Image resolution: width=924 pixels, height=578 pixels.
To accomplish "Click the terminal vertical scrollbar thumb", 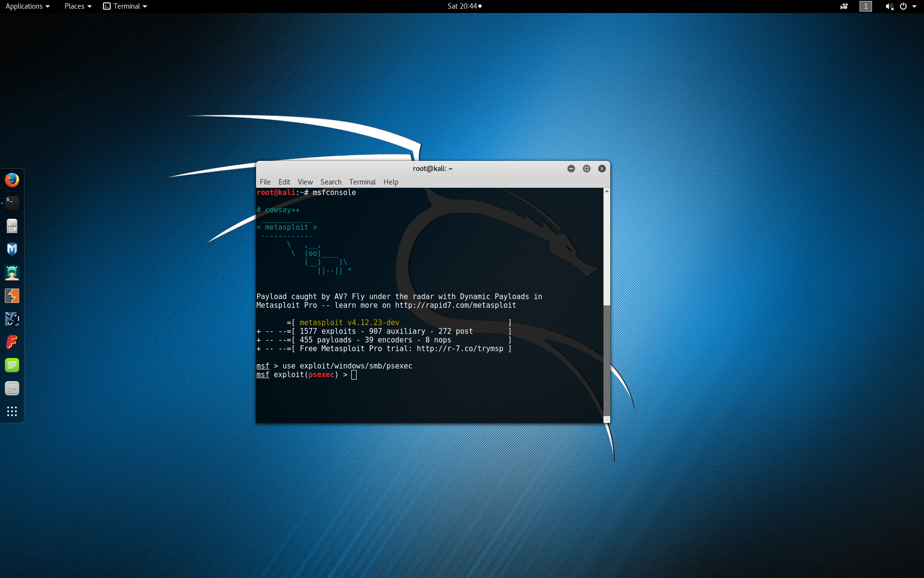I will [x=607, y=360].
